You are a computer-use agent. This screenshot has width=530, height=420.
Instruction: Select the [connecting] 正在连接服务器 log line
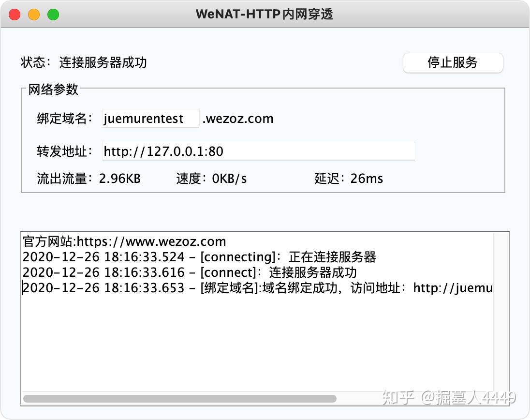click(199, 257)
